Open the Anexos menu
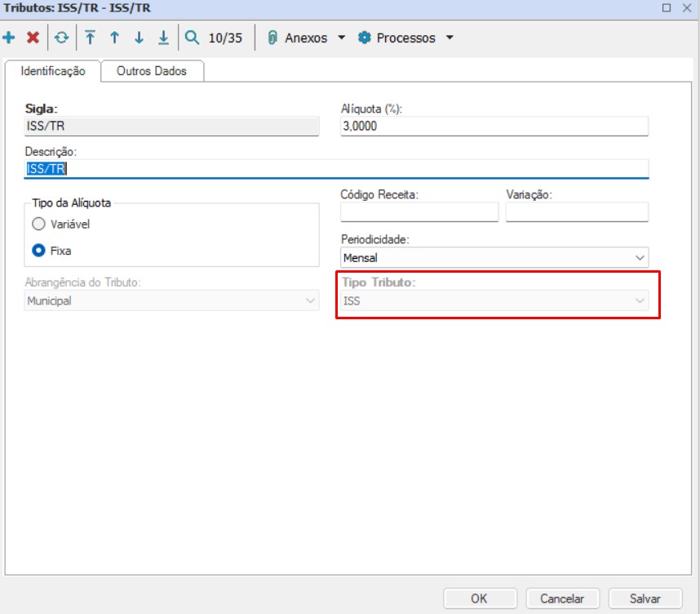700x614 pixels. [x=306, y=38]
